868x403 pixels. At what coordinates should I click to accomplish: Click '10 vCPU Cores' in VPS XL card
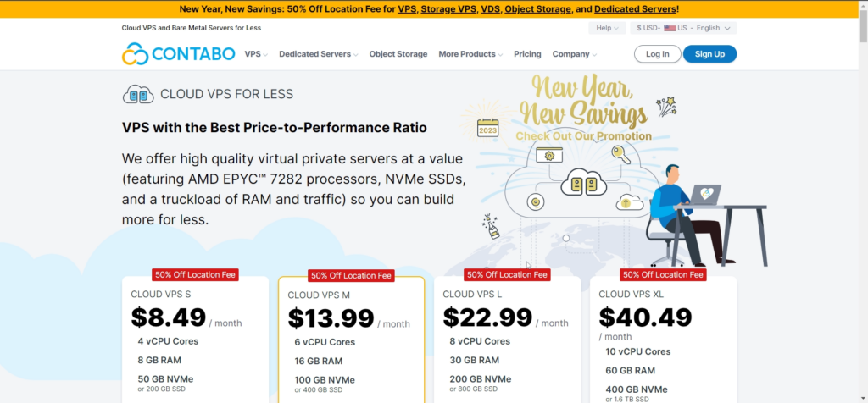[637, 351]
